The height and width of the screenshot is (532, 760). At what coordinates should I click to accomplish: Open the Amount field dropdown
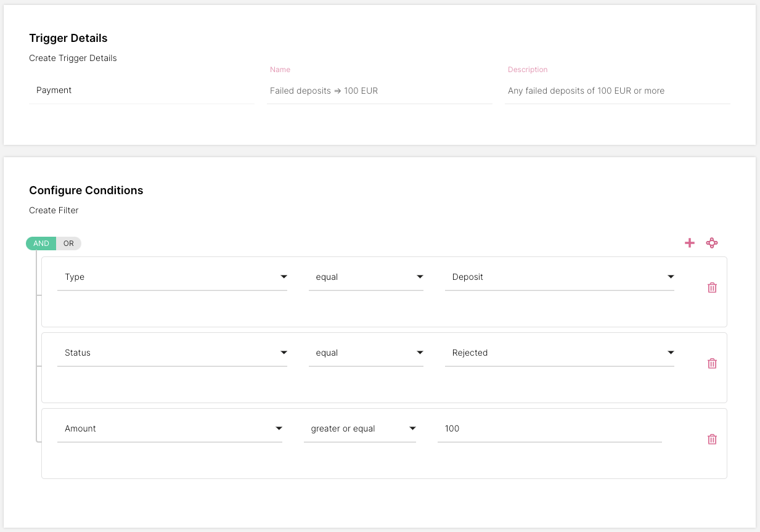(x=170, y=429)
